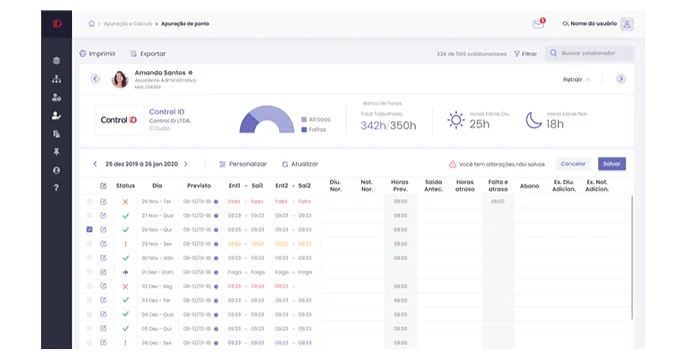Click Exportar button
Viewport: 686px width, 360px height.
coord(148,54)
